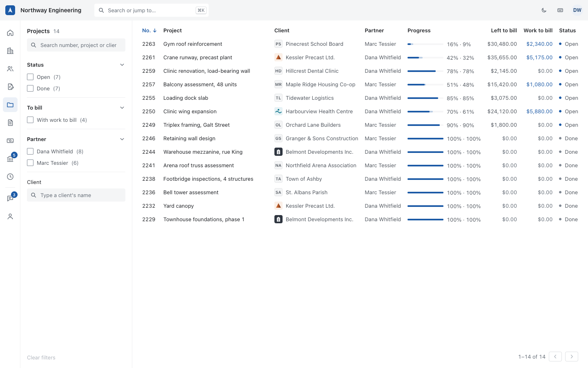Open the clock time-tracking sidebar icon
This screenshot has width=588, height=368.
[x=10, y=177]
